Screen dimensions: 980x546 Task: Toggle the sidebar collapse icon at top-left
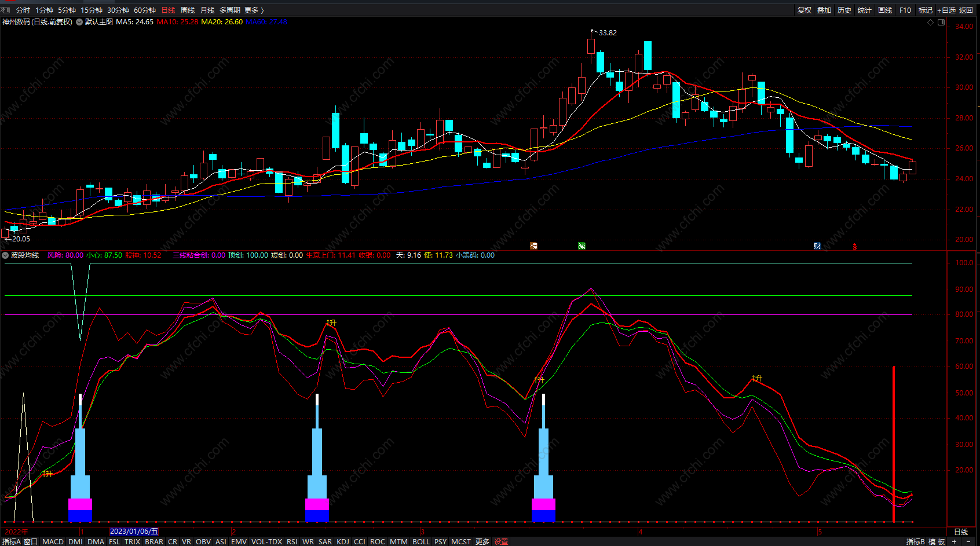(6, 10)
